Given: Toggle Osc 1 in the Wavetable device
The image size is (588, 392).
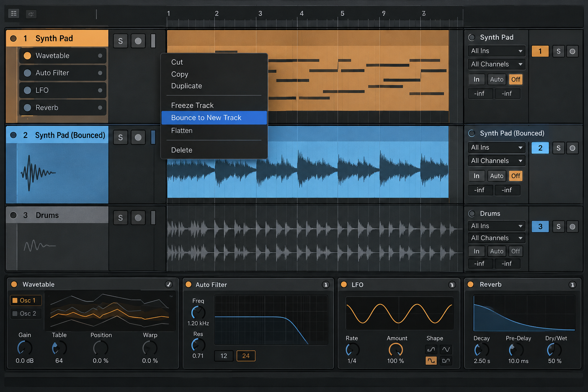Looking at the screenshot, I should tap(25, 301).
